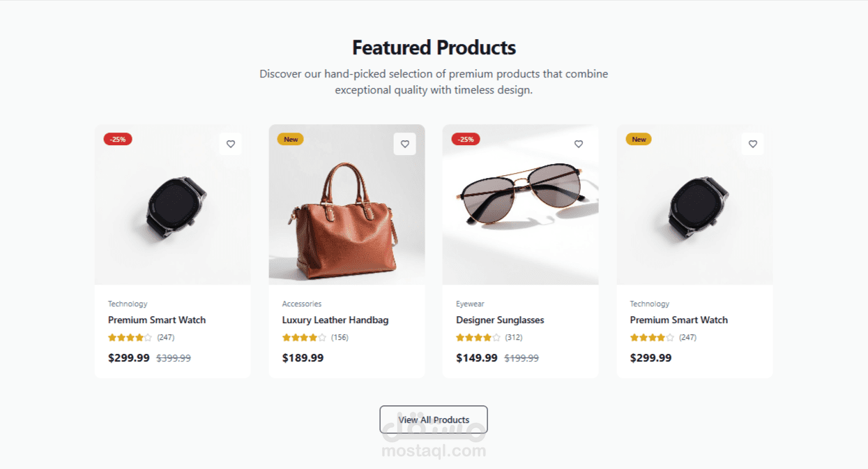Screen dimensions: 868x469
Task: Click the brown leather handbag product image
Action: pyautogui.click(x=347, y=204)
